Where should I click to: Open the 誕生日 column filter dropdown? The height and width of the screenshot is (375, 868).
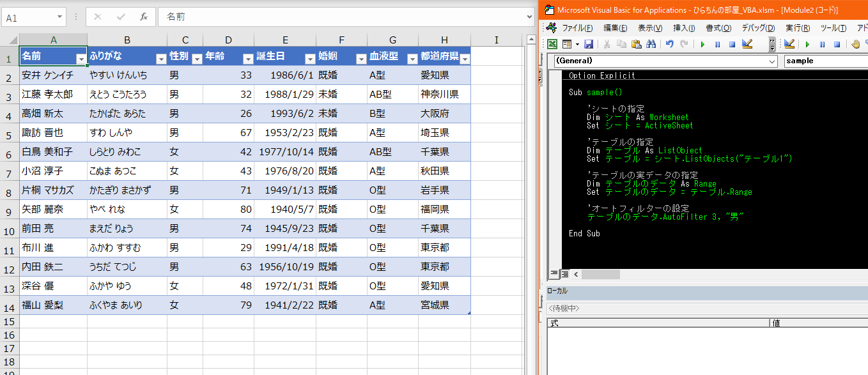coord(310,59)
